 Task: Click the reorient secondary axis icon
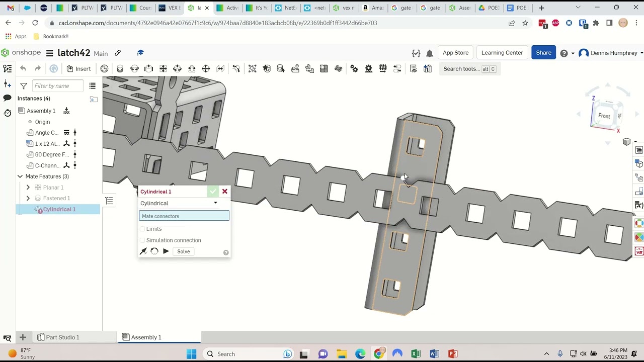154,251
